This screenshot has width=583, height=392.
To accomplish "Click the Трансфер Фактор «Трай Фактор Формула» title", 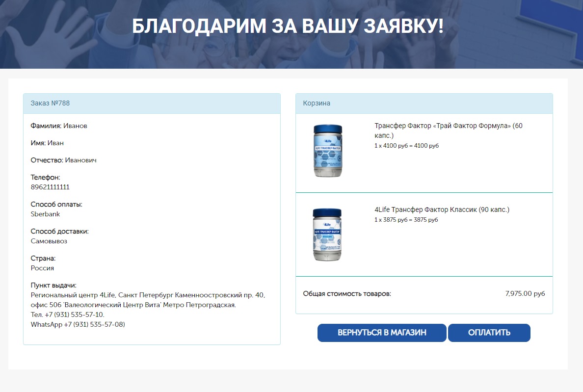I will (449, 131).
